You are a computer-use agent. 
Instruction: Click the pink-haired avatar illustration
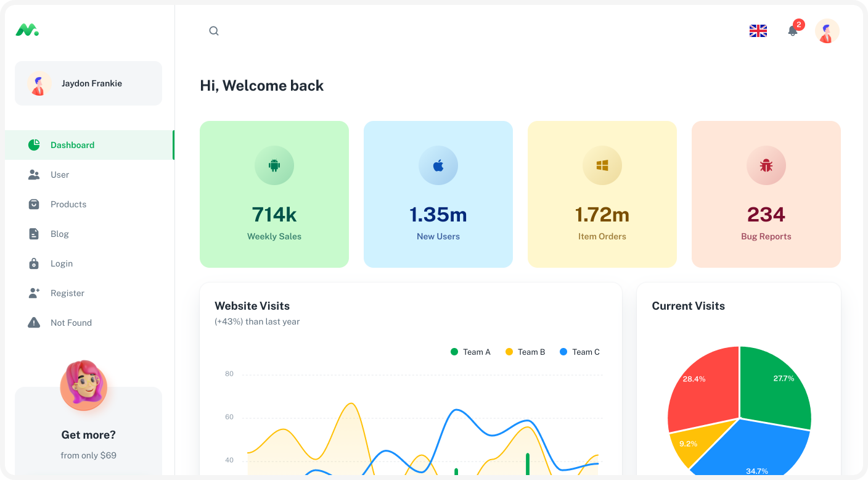(x=84, y=386)
